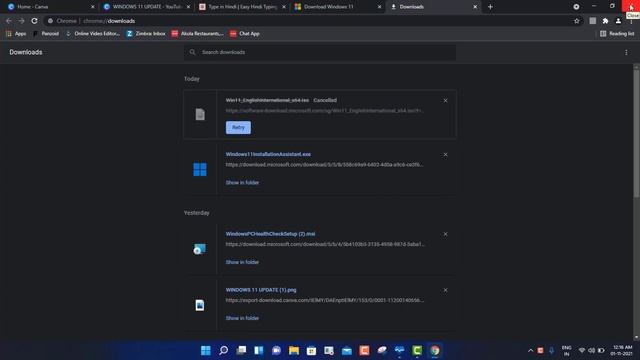Open File Explorer from the taskbar
This screenshot has width=640, height=360.
click(x=294, y=350)
